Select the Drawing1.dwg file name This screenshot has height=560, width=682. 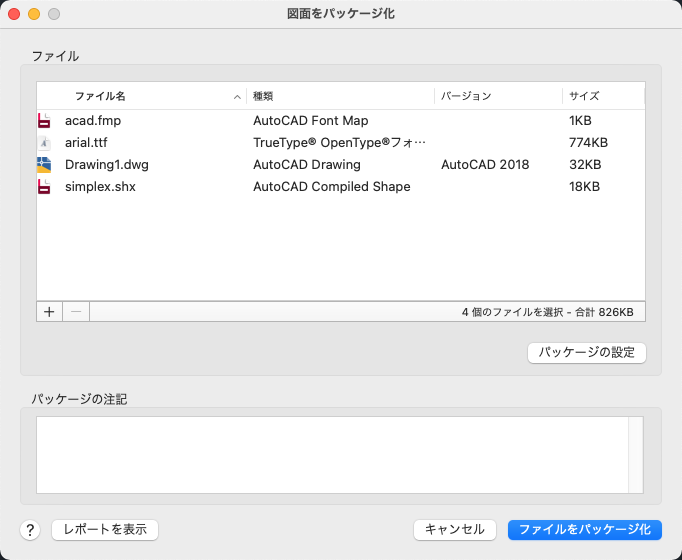(x=107, y=165)
